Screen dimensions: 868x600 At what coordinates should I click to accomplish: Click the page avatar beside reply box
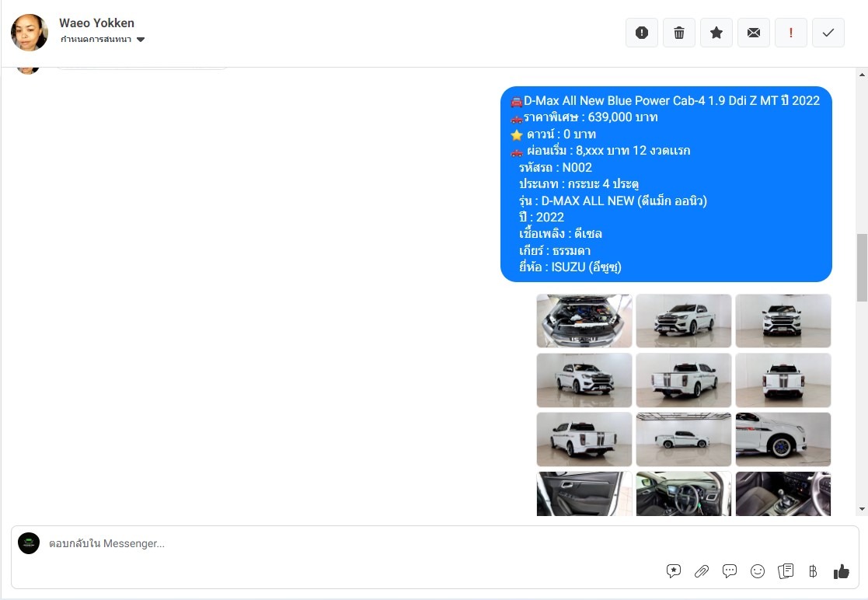pyautogui.click(x=29, y=543)
